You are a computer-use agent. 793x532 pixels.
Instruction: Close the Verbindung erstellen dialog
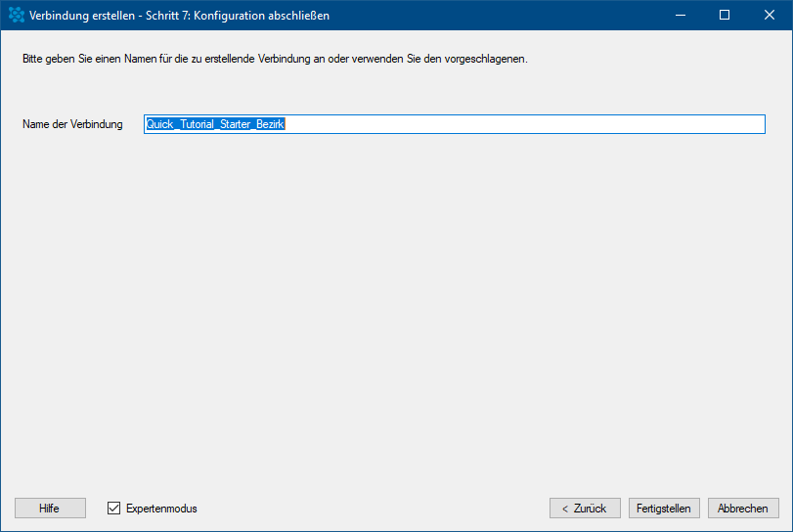click(x=770, y=16)
